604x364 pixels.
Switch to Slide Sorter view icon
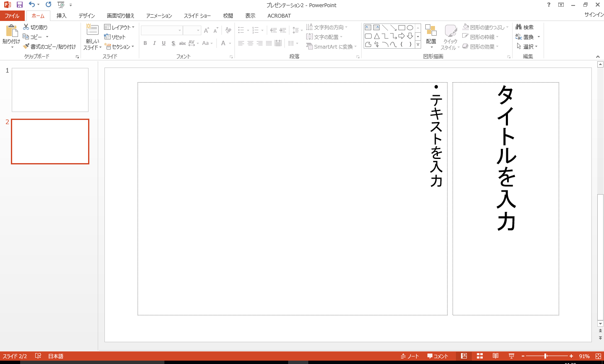[x=480, y=356]
